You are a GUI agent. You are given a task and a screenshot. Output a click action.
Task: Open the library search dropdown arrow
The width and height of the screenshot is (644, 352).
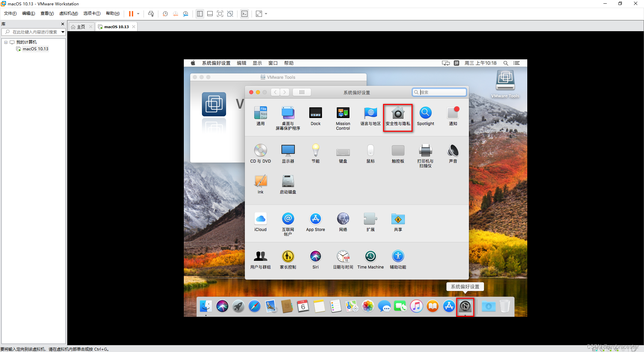click(63, 32)
